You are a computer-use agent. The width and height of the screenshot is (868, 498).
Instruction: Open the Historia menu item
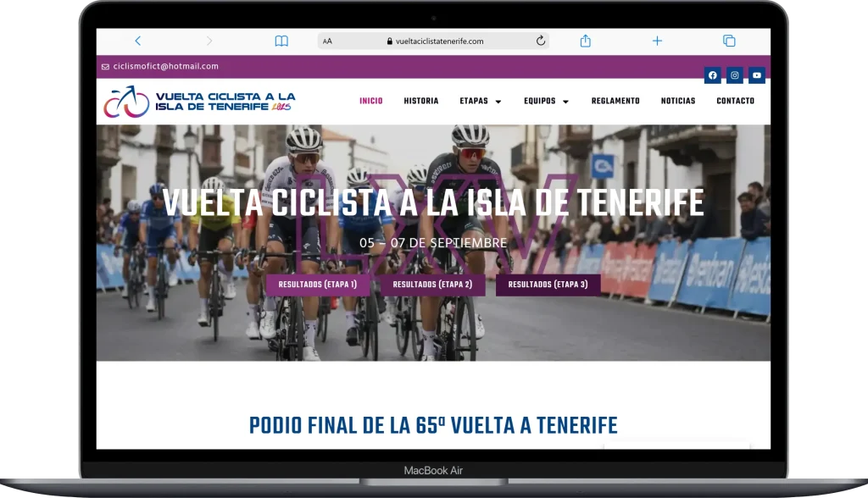coord(421,101)
